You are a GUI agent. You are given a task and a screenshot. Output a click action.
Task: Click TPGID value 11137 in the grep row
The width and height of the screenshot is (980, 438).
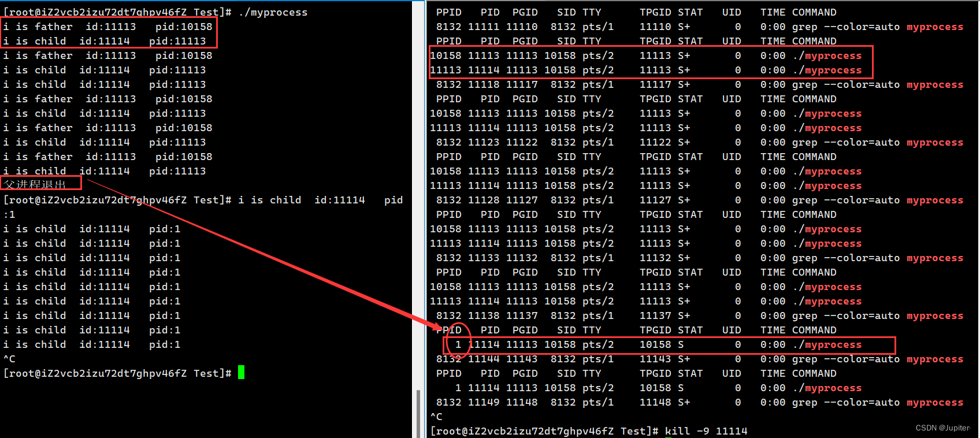click(x=655, y=315)
